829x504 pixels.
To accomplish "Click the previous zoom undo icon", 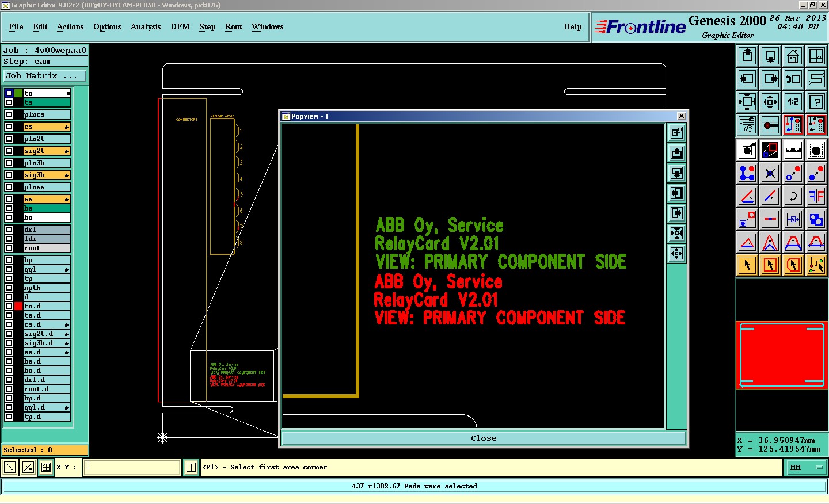I will coord(793,79).
